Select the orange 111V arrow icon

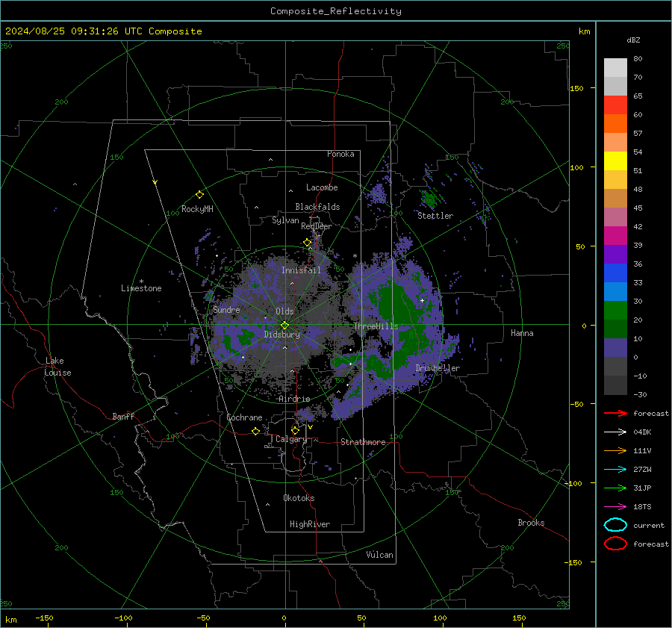(x=615, y=450)
